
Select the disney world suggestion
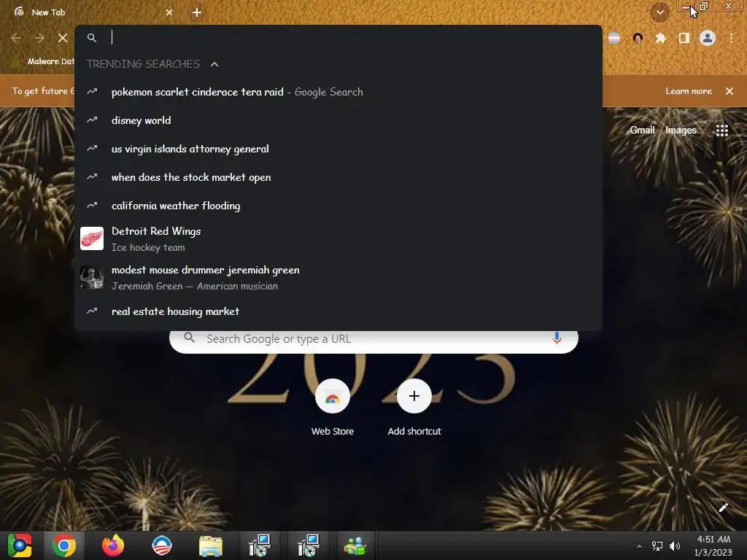[x=338, y=120]
